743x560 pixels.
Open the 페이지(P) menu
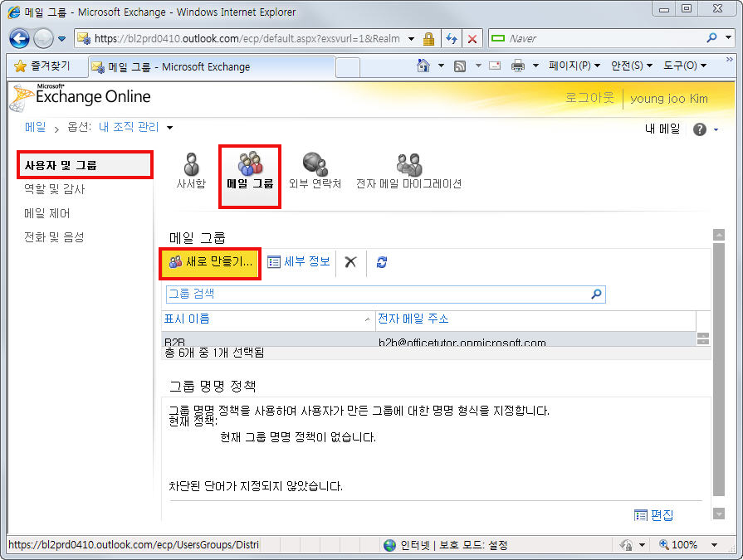coord(574,66)
